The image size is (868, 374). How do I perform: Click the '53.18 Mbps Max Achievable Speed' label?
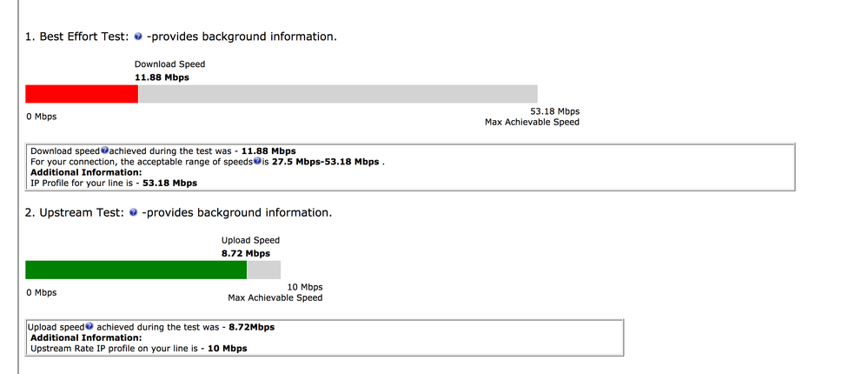point(532,117)
